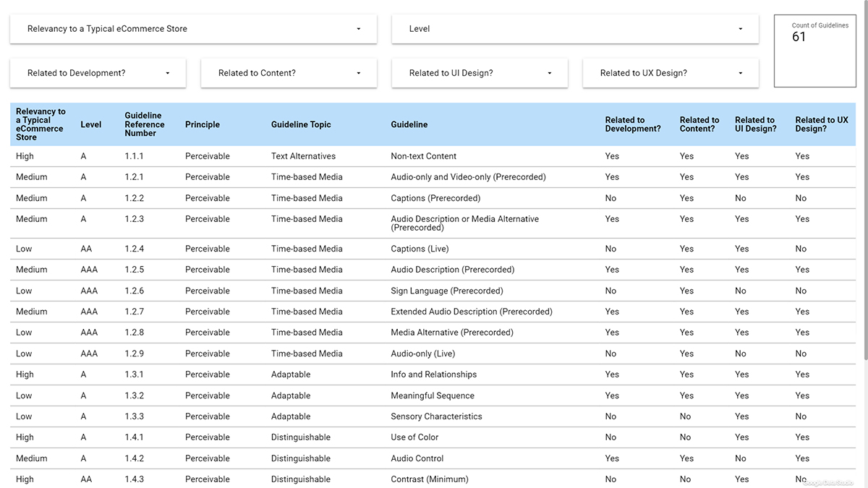Sort by the Guideline Topic header
This screenshot has height=488, width=868.
click(301, 124)
